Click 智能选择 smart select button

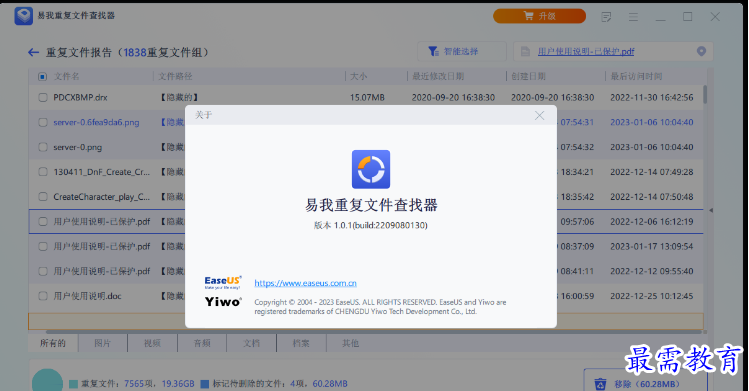462,52
